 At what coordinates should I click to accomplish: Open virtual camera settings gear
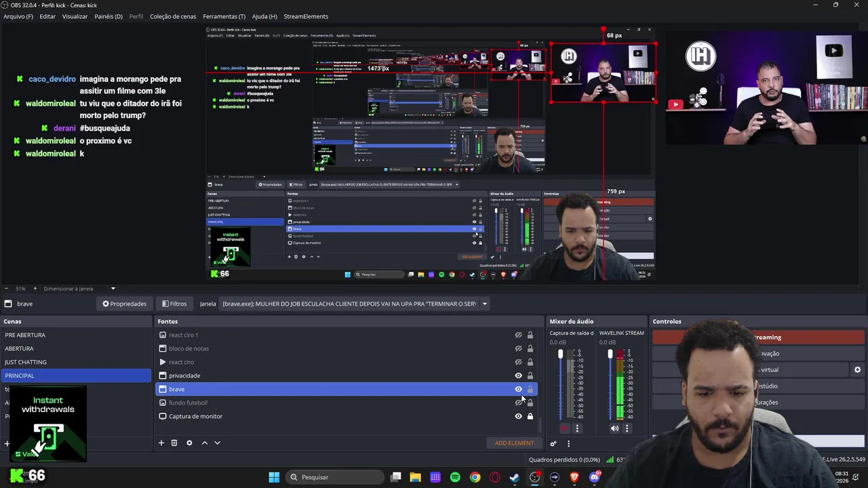tap(857, 369)
